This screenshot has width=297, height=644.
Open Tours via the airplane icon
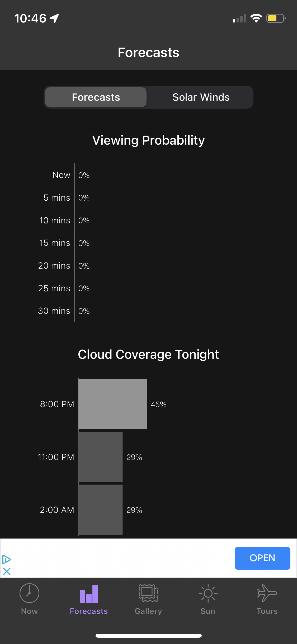click(x=267, y=593)
